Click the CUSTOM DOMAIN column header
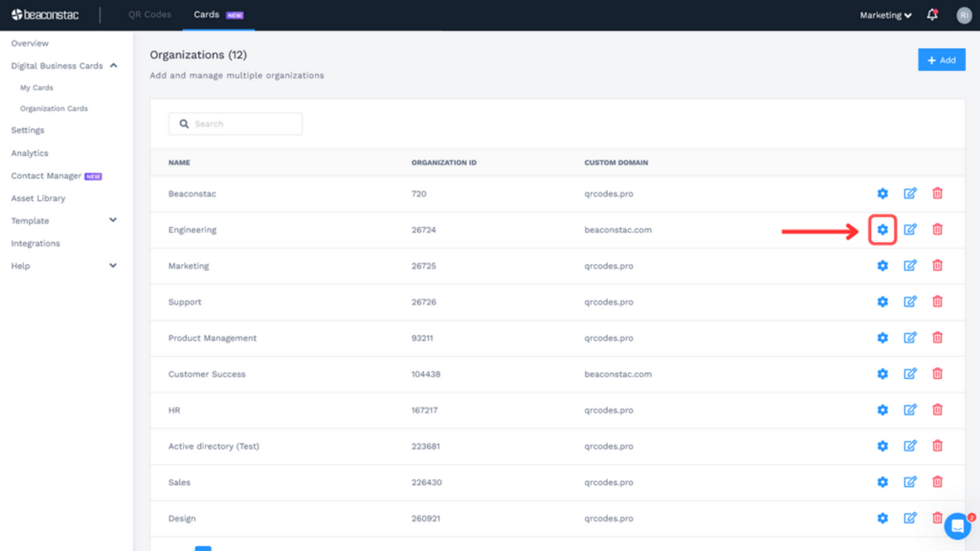980x551 pixels. (x=616, y=162)
